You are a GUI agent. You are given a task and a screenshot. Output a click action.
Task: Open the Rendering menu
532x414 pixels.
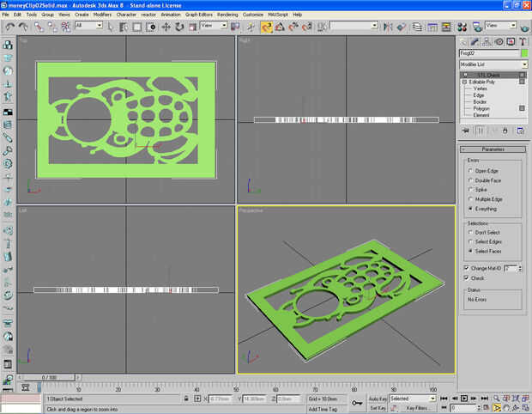[227, 15]
